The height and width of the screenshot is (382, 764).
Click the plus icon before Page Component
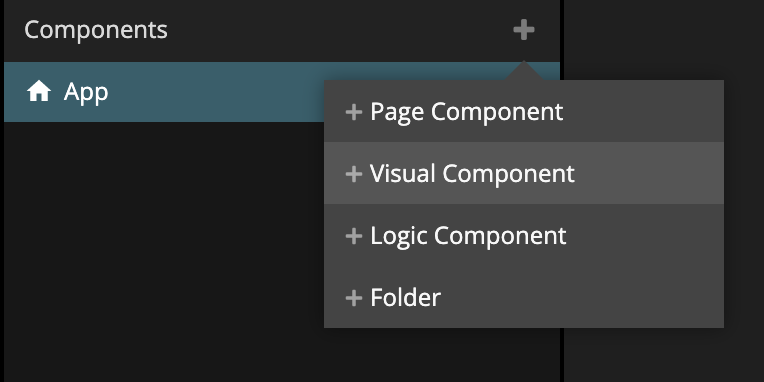(x=354, y=112)
